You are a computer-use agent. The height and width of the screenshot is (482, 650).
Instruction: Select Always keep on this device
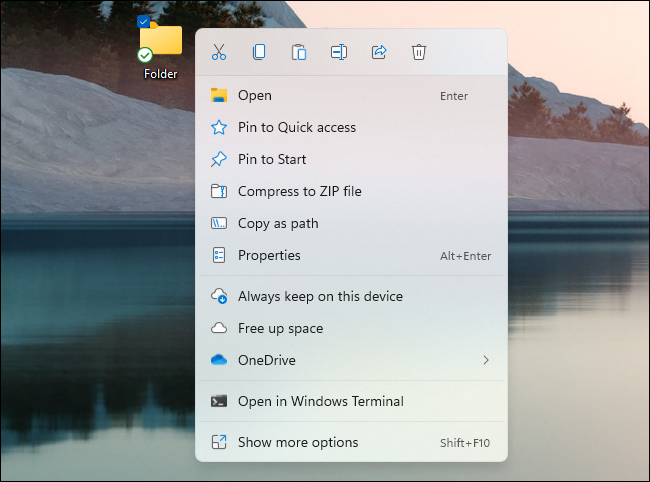tap(320, 297)
